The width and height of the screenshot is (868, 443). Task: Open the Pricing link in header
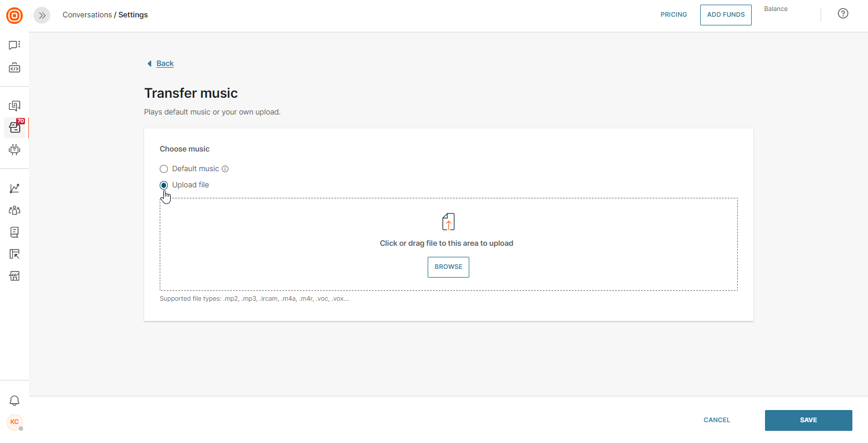click(x=674, y=15)
